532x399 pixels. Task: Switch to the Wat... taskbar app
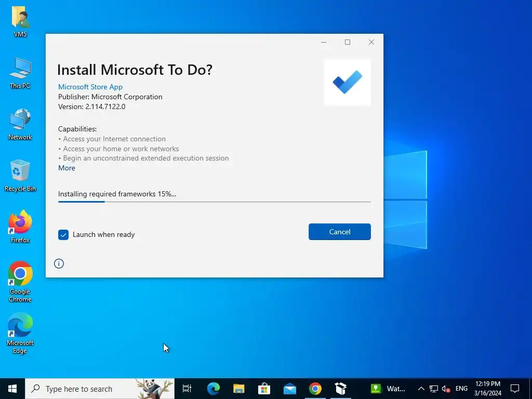point(388,389)
